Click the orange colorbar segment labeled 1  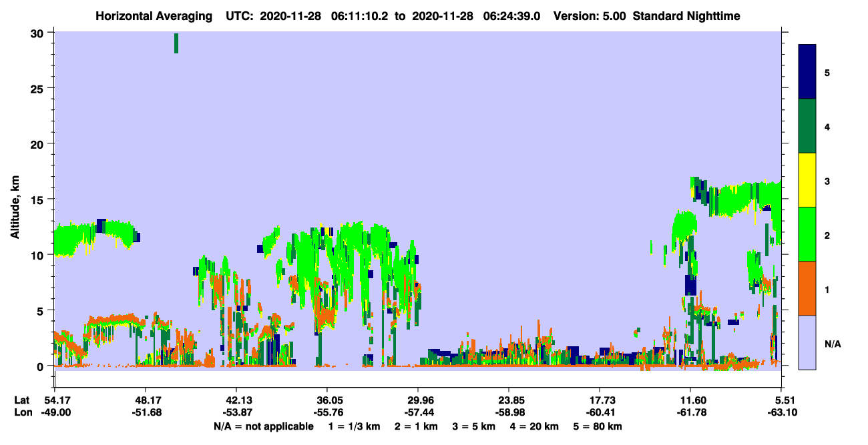[807, 288]
